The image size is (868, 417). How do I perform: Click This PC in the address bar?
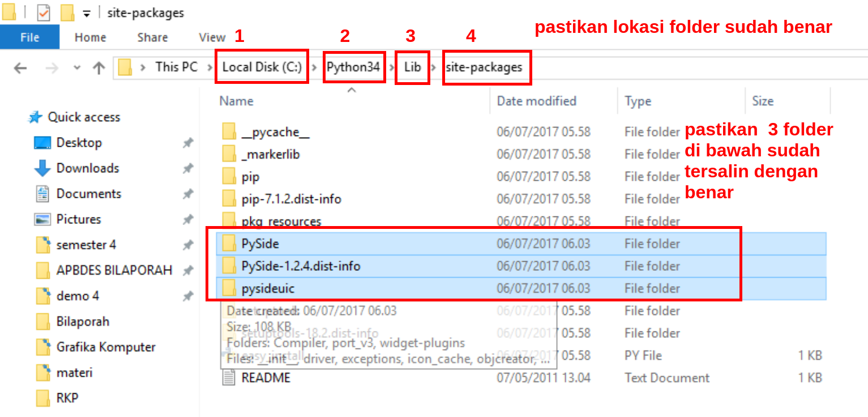[x=177, y=67]
